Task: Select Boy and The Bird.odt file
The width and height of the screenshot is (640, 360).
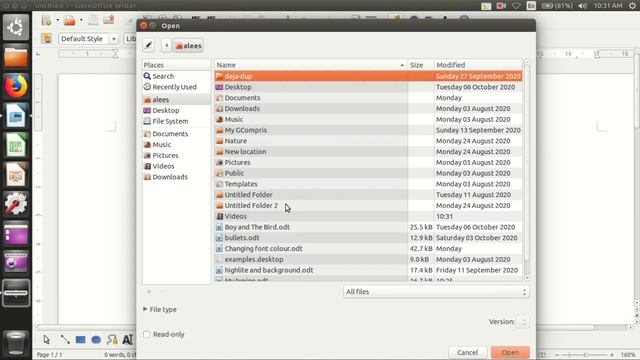Action: 368,227
